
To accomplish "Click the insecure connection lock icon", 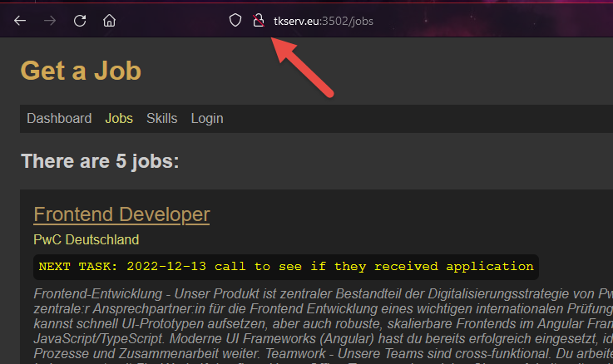I will point(258,20).
